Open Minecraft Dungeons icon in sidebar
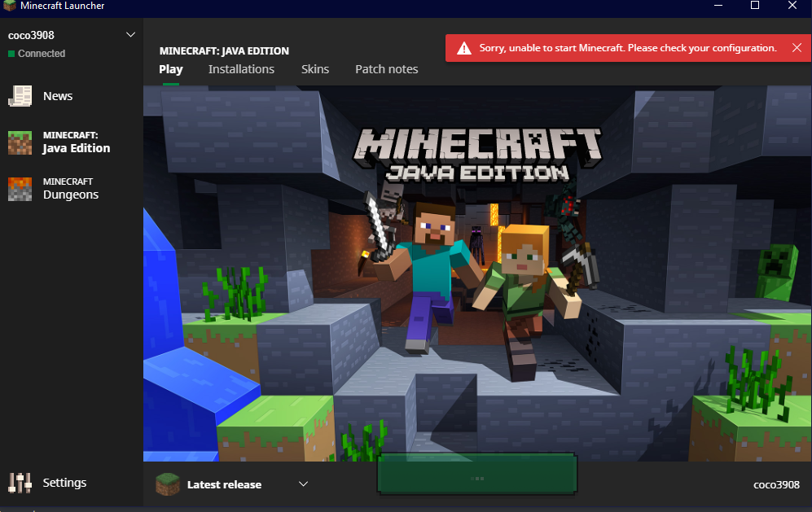The width and height of the screenshot is (812, 512). 20,189
